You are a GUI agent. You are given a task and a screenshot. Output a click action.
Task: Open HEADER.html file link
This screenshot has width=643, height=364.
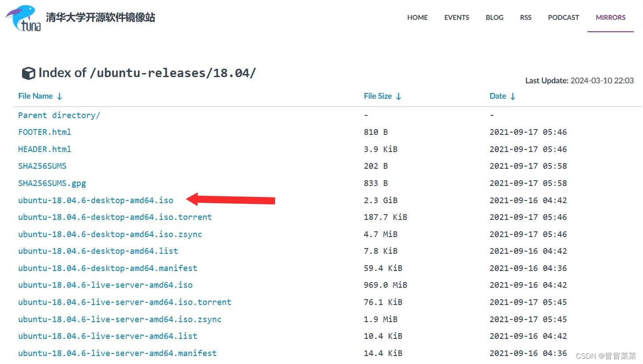tap(45, 149)
